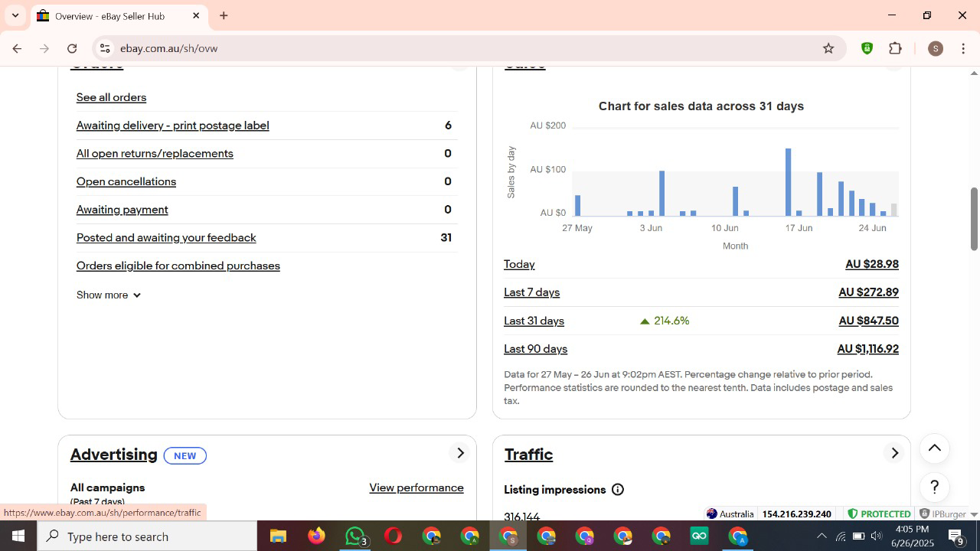This screenshot has height=551, width=980.
Task: Open the Open cancellations link
Action: coord(126,181)
